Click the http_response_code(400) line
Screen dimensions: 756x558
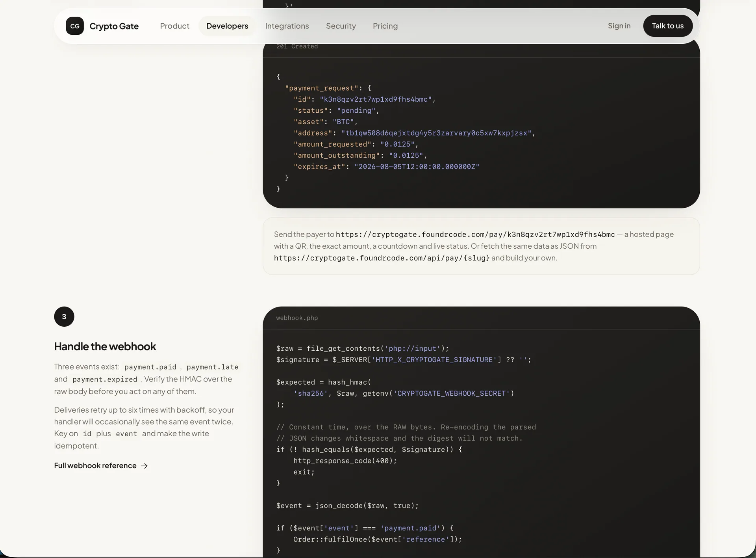coord(345,461)
